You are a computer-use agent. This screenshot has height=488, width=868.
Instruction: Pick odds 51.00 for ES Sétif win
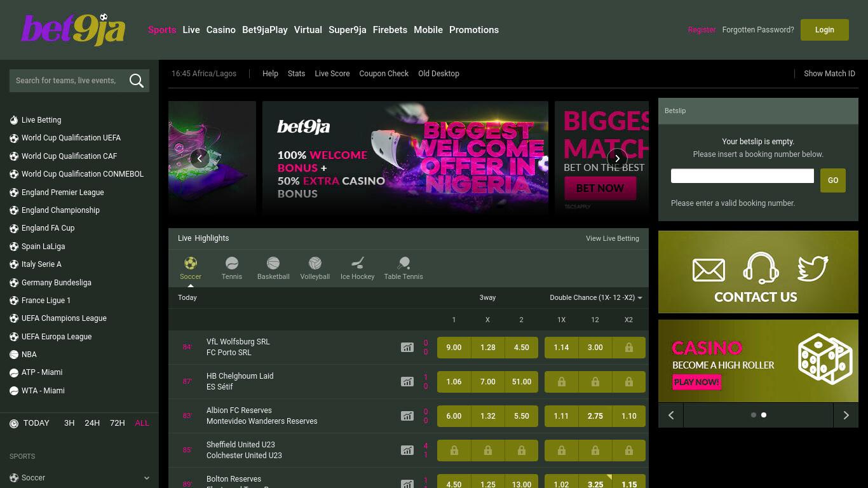(x=522, y=382)
